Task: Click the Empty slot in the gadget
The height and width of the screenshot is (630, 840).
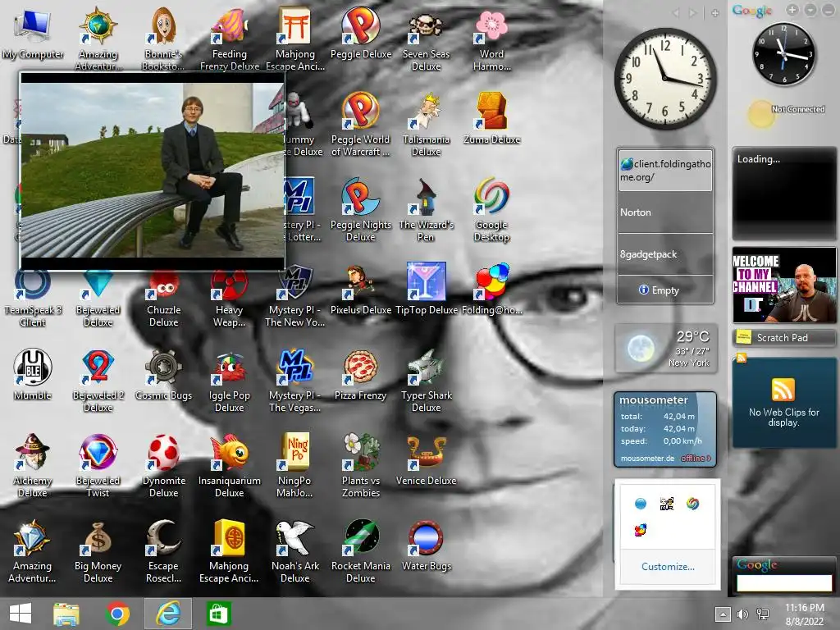Action: 664,290
